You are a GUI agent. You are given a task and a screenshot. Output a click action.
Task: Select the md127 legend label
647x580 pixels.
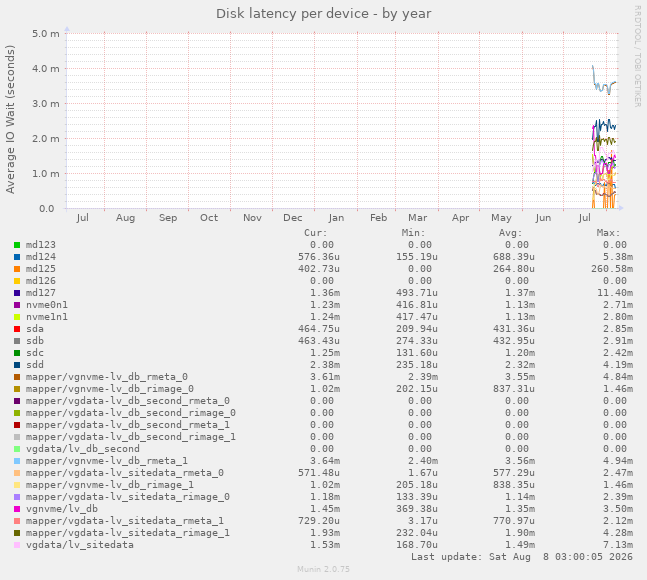click(40, 292)
